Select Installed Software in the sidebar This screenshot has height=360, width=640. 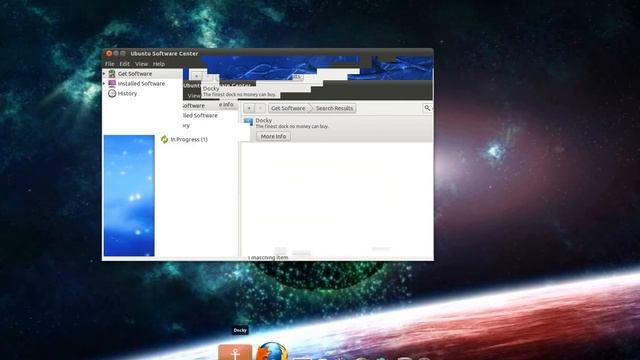click(x=141, y=83)
